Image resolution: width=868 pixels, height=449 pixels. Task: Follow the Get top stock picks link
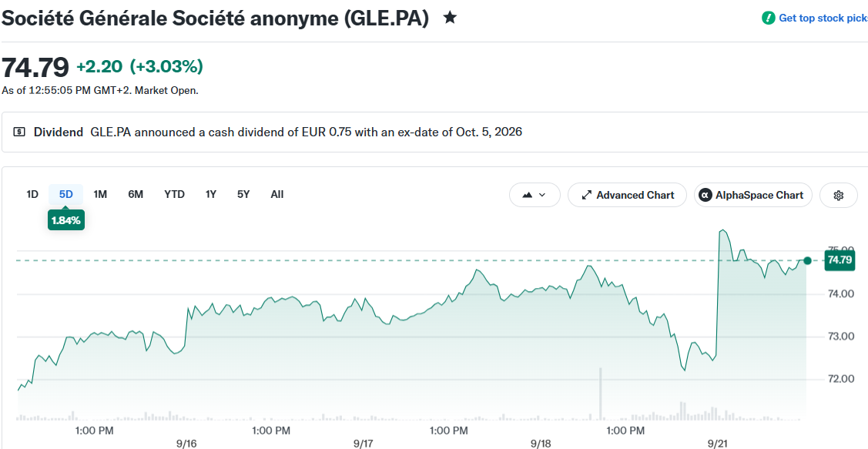(x=823, y=18)
